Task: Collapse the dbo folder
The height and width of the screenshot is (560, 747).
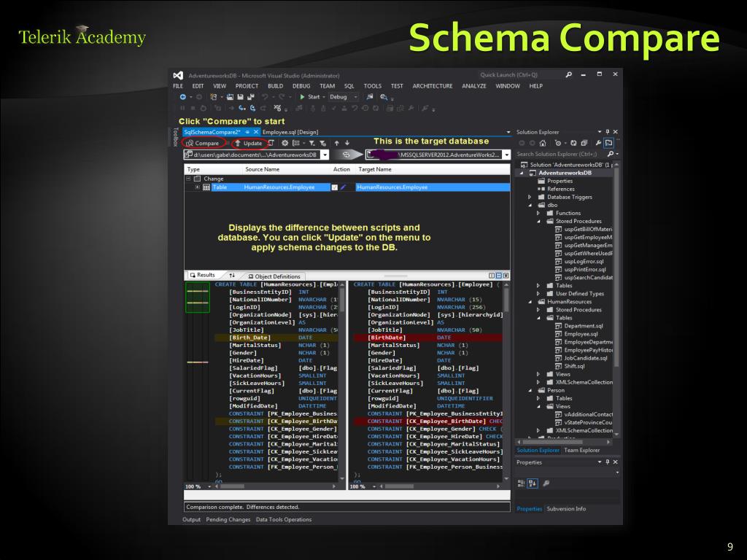Action: click(530, 205)
